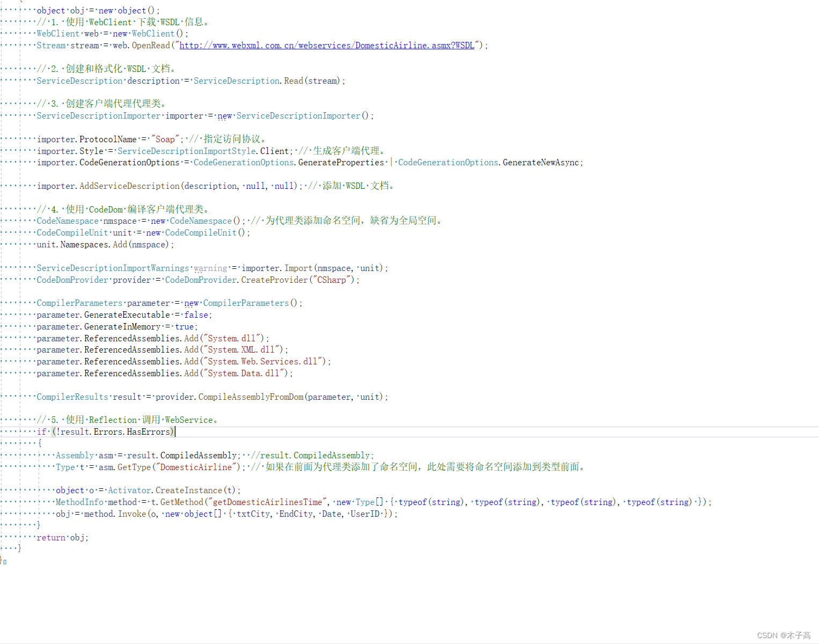The image size is (819, 644).
Task: Click 'Activator.CreateInstance(t)' call
Action: coord(172,491)
